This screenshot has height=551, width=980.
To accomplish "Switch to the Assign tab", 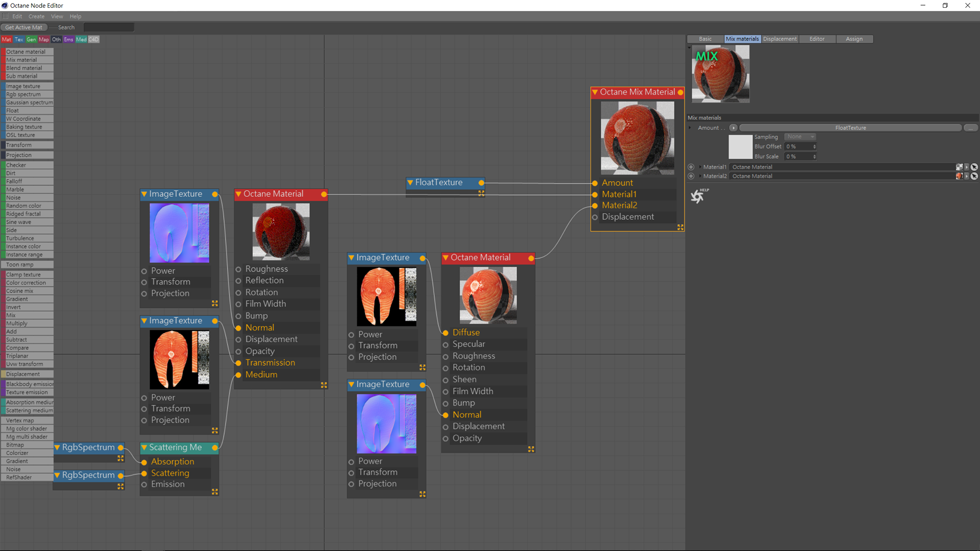I will click(854, 39).
